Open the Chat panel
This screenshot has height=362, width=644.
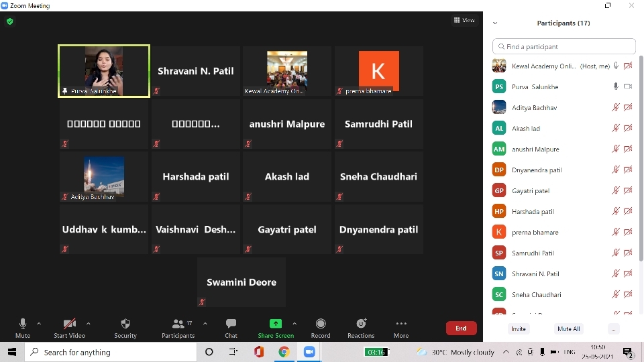pos(231,324)
